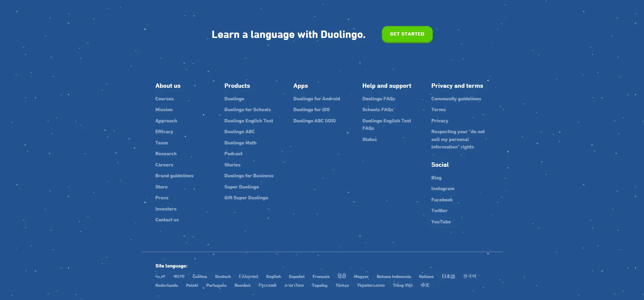Go to the Mission page link
644x300 pixels.
point(164,109)
